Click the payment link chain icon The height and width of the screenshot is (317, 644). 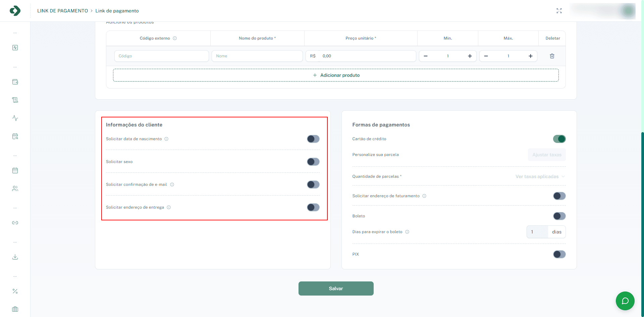(15, 223)
